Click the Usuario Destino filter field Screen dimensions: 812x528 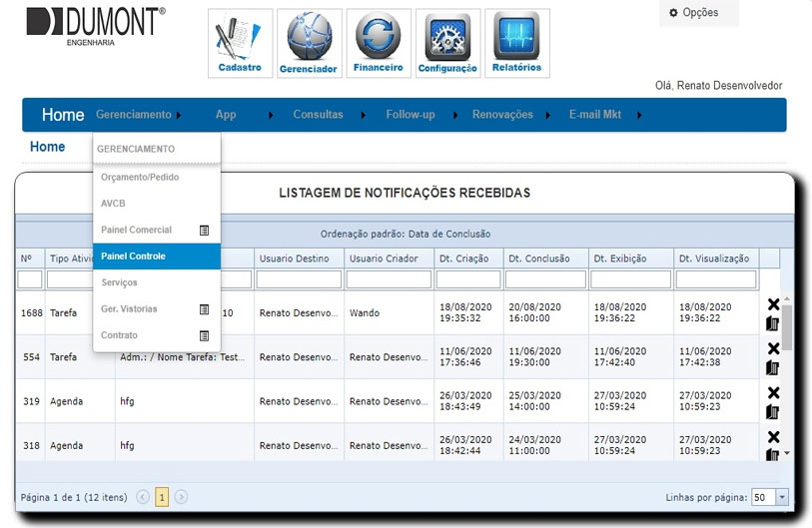[299, 280]
